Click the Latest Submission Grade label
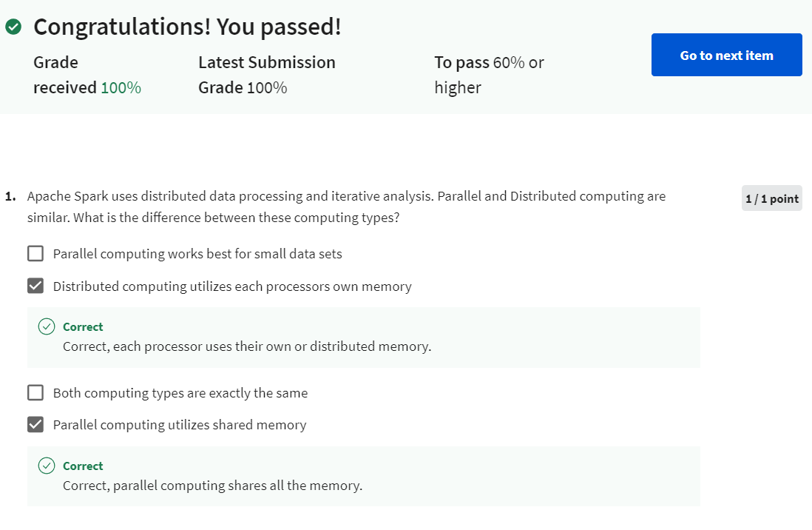The width and height of the screenshot is (812, 530). point(266,74)
